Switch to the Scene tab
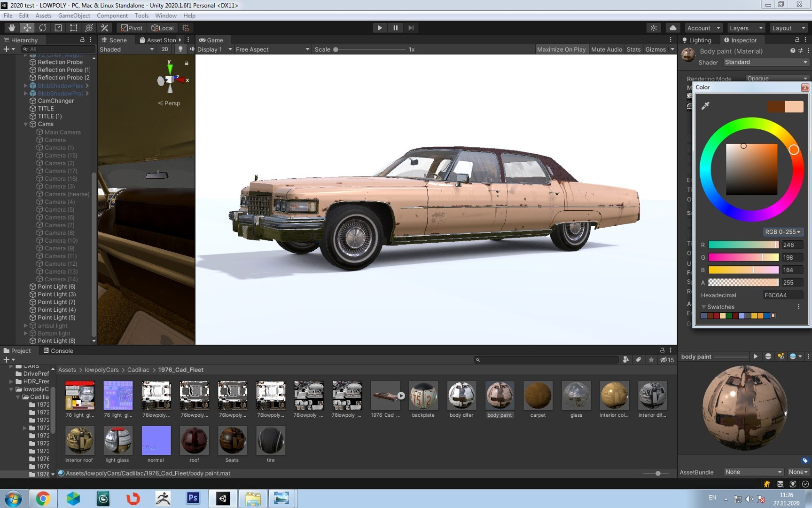This screenshot has height=508, width=812. tap(114, 40)
